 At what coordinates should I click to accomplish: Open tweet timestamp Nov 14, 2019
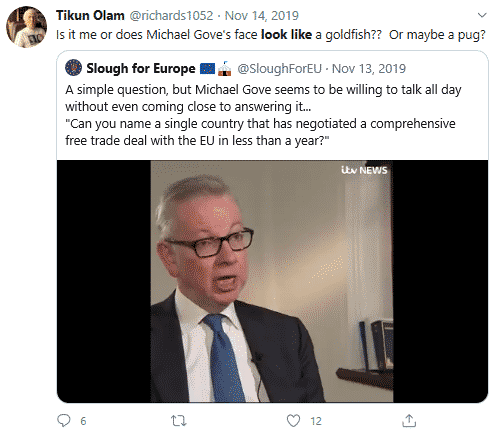pos(262,15)
